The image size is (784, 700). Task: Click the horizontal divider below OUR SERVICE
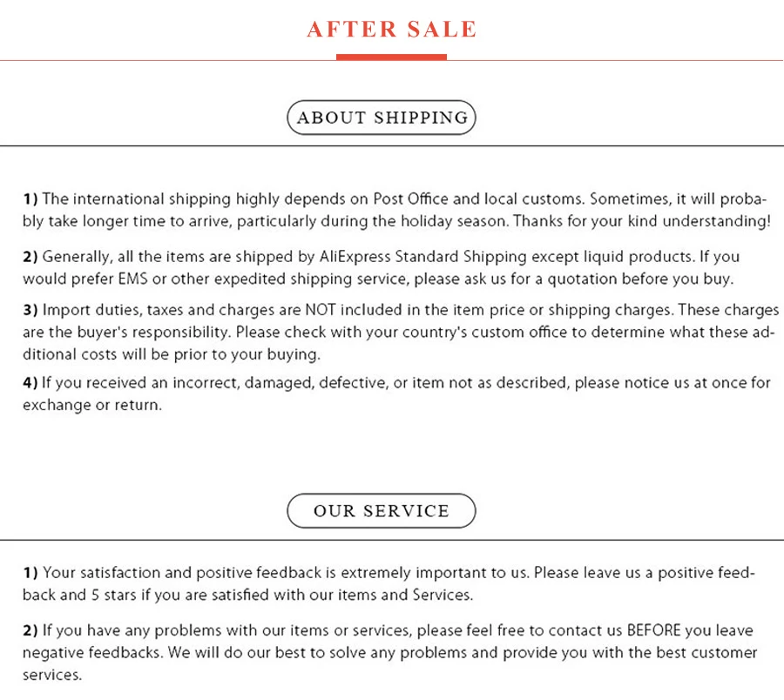tap(392, 540)
